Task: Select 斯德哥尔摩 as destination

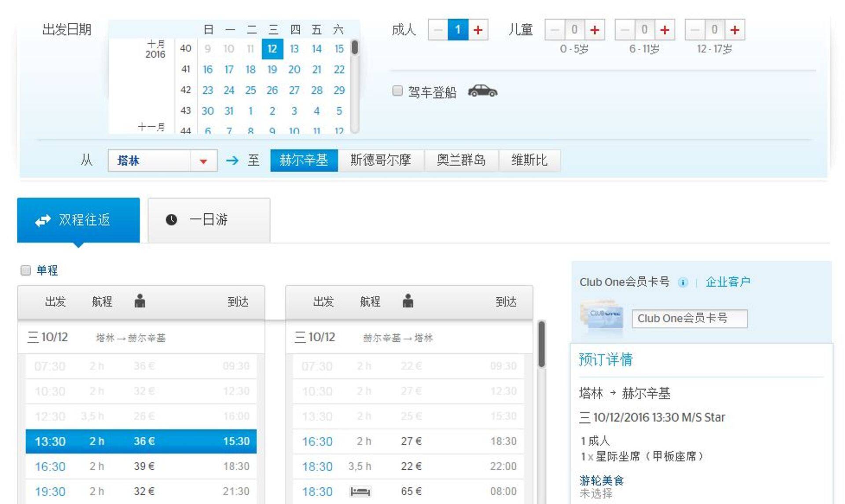Action: coord(380,160)
